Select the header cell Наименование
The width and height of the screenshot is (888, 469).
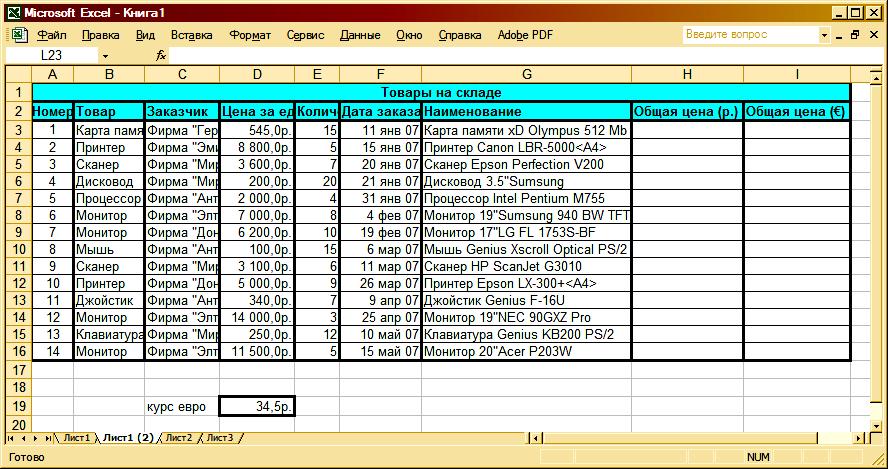click(527, 112)
